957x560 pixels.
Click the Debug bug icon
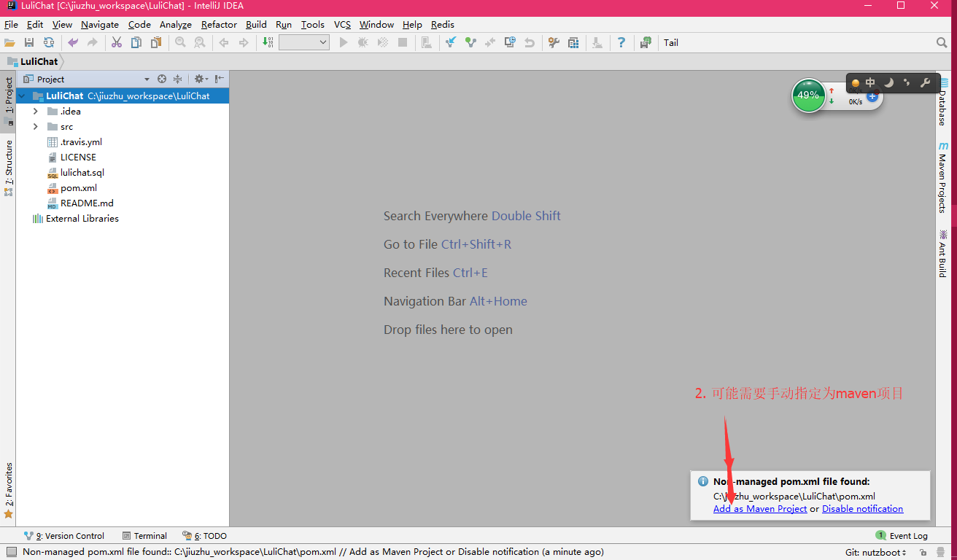click(363, 43)
